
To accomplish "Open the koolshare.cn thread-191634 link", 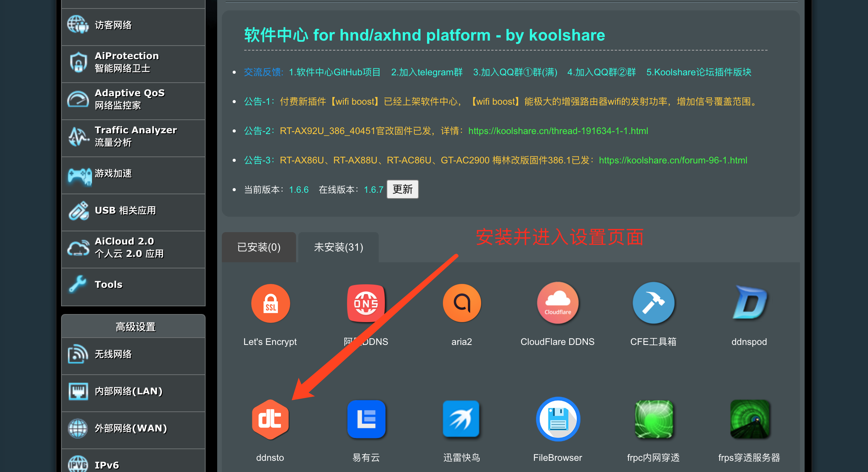I will (x=558, y=131).
